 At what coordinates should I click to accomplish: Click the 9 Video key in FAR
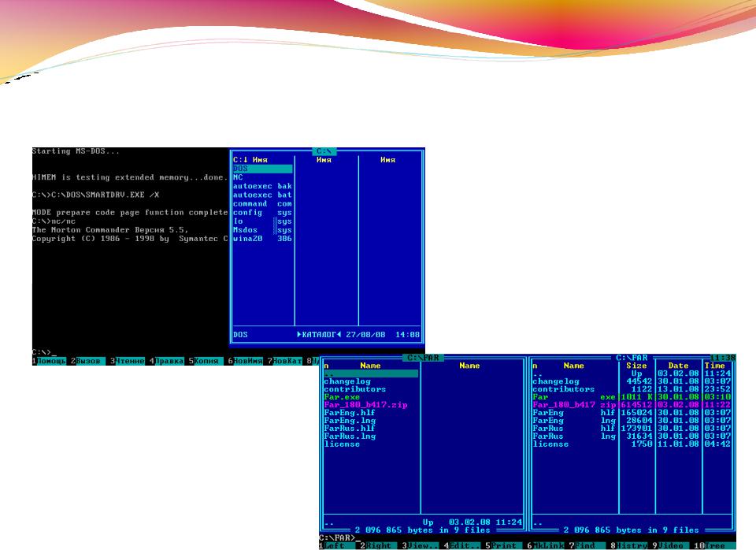point(669,545)
